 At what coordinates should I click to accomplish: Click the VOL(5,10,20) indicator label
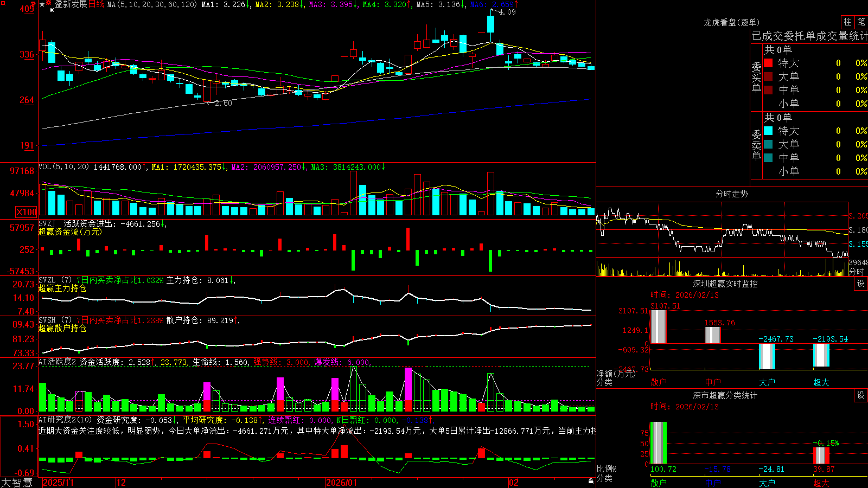(63, 167)
